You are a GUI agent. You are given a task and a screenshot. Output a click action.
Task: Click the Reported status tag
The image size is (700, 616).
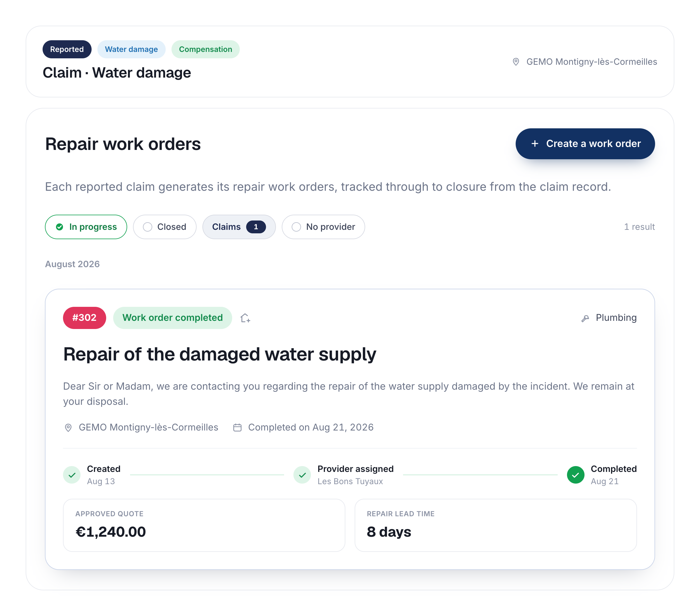(x=67, y=49)
